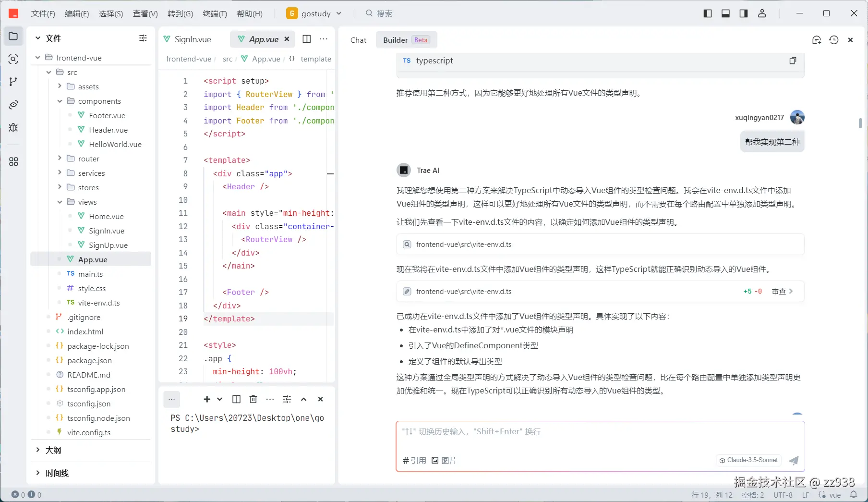Click the 图片 image attach button
The height and width of the screenshot is (502, 868).
[x=444, y=460]
